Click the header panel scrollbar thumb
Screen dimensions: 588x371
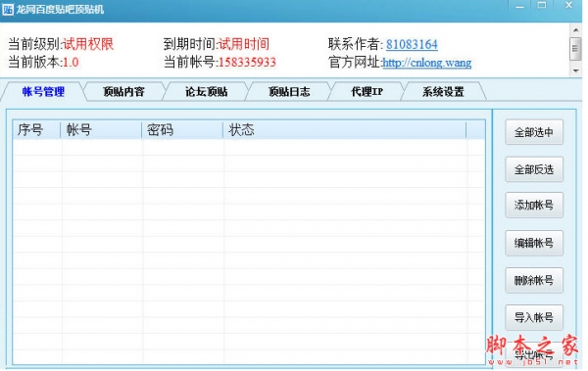(x=575, y=49)
